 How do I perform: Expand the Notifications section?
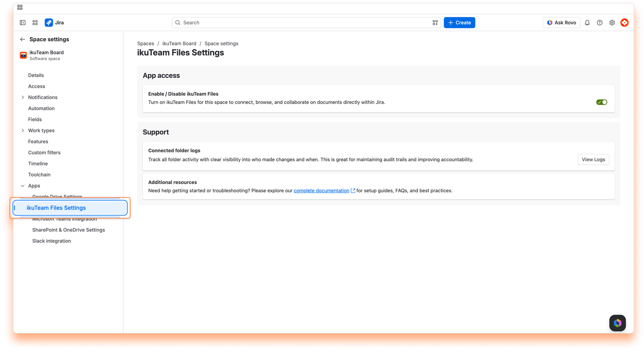point(23,97)
